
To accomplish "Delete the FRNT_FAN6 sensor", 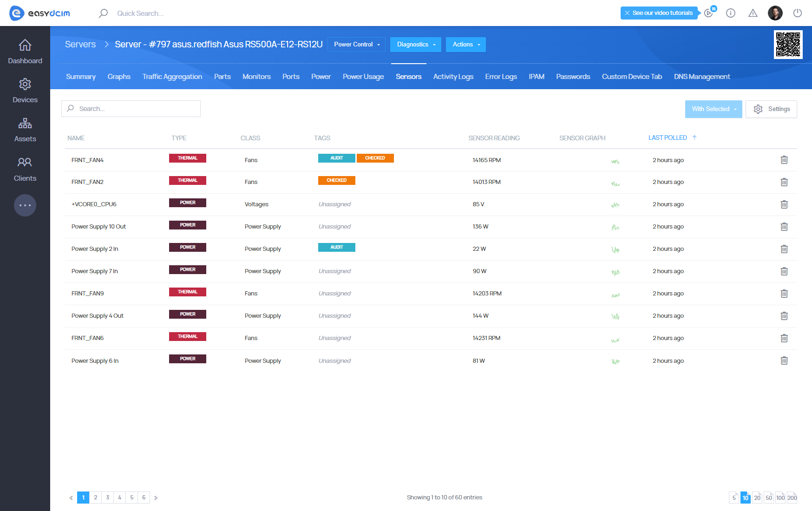I will (x=784, y=338).
